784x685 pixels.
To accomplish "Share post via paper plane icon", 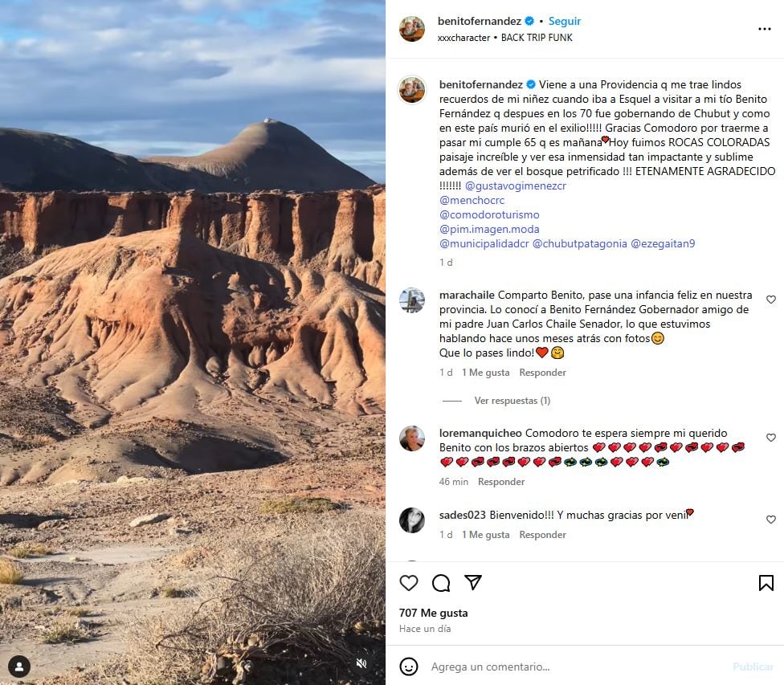I will (x=473, y=582).
